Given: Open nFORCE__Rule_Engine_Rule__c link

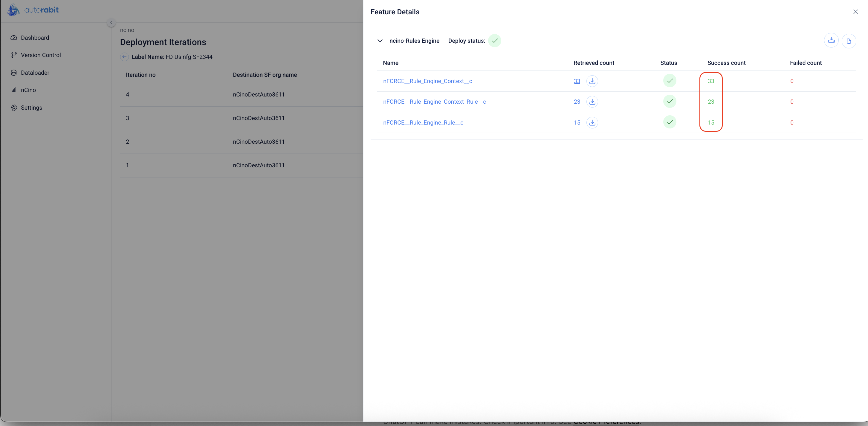Looking at the screenshot, I should click(x=423, y=122).
